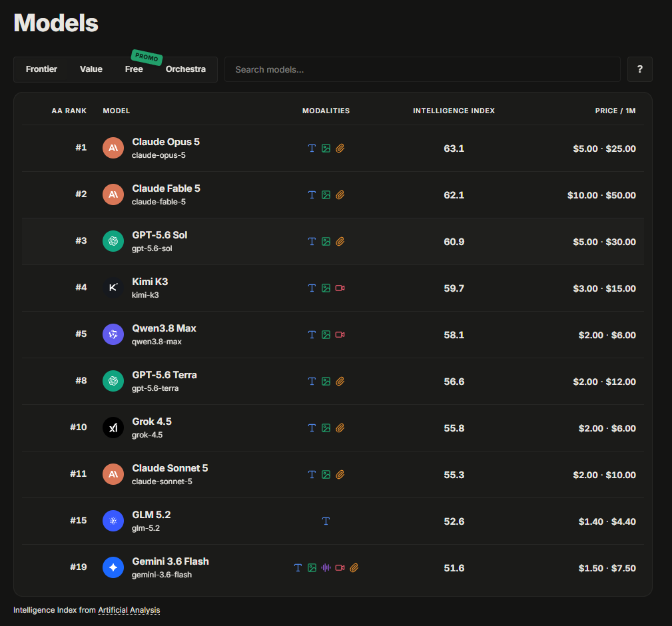Click the Qwen3.8 Max logo icon
Screen dimensions: 672x626
pos(113,334)
